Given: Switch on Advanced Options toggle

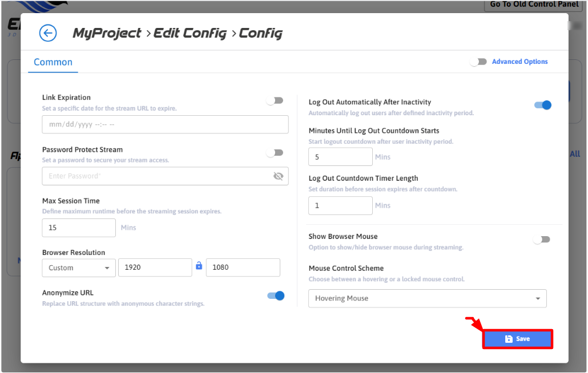Looking at the screenshot, I should click(478, 62).
